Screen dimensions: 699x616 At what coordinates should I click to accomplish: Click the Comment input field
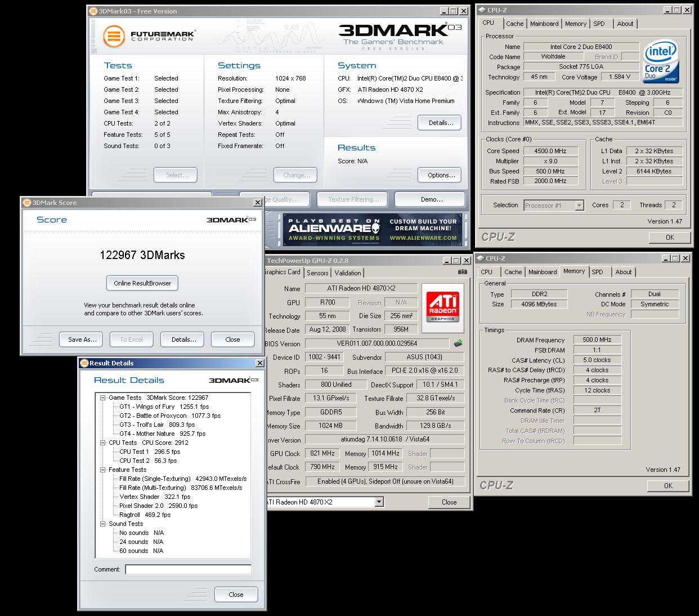pyautogui.click(x=188, y=569)
